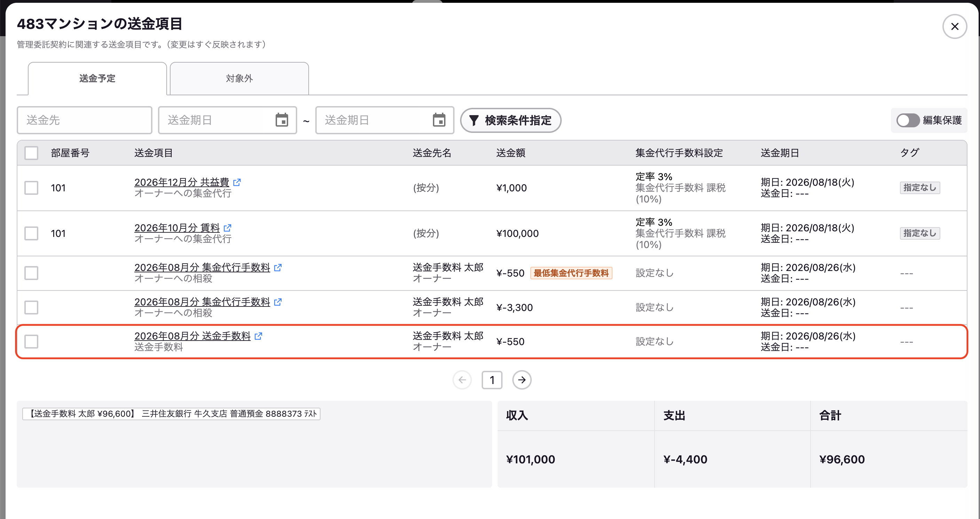The width and height of the screenshot is (980, 519).
Task: Click the 合計 total ¥96,600
Action: pyautogui.click(x=842, y=460)
